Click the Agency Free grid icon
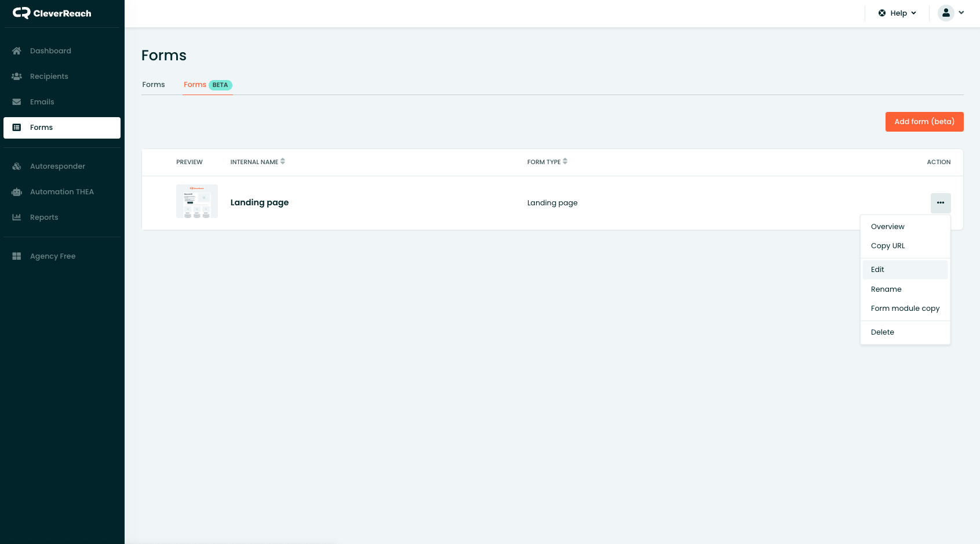This screenshot has height=544, width=980. click(17, 256)
